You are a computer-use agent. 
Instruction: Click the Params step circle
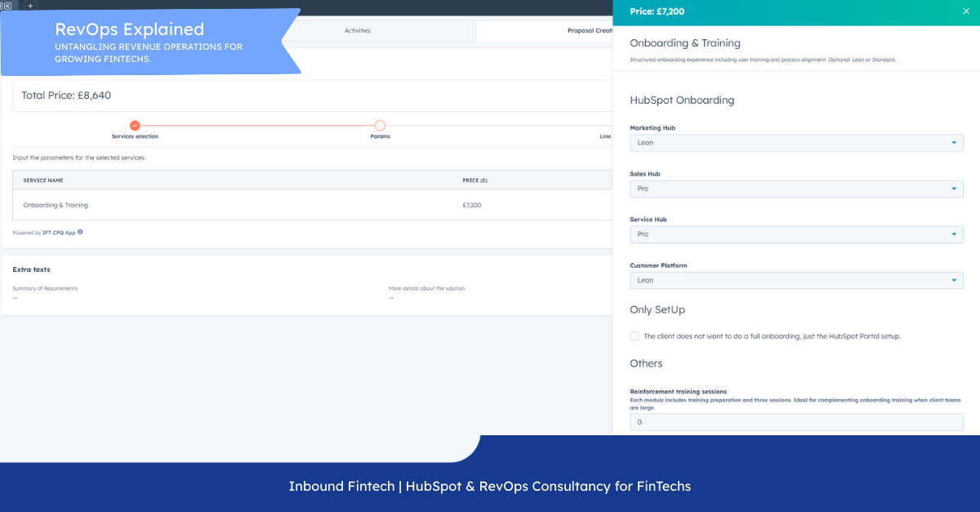click(380, 126)
